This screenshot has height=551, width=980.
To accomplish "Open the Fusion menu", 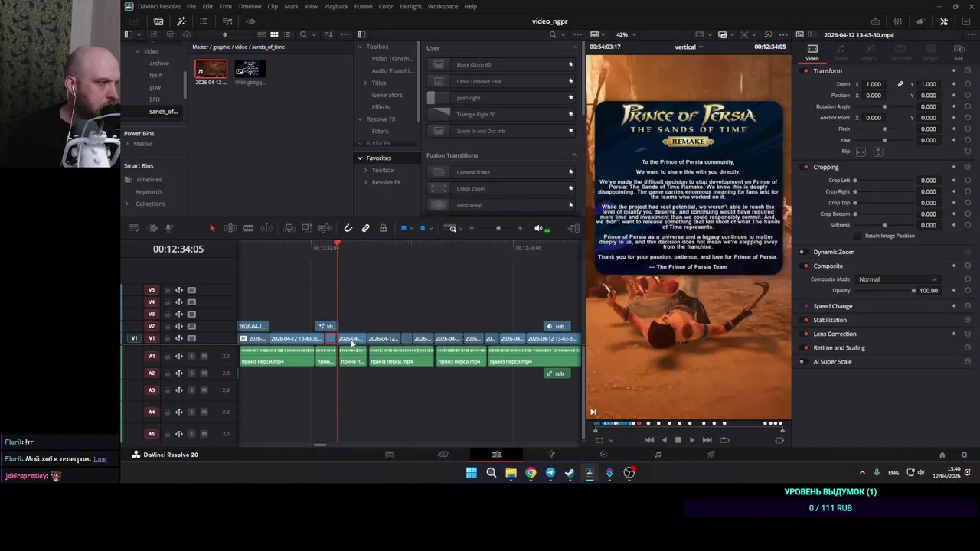I will tap(363, 6).
